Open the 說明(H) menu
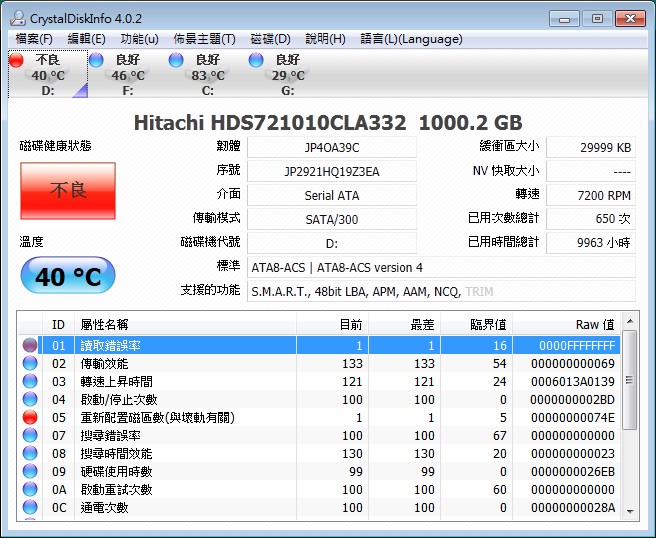The width and height of the screenshot is (656, 538). (325, 39)
